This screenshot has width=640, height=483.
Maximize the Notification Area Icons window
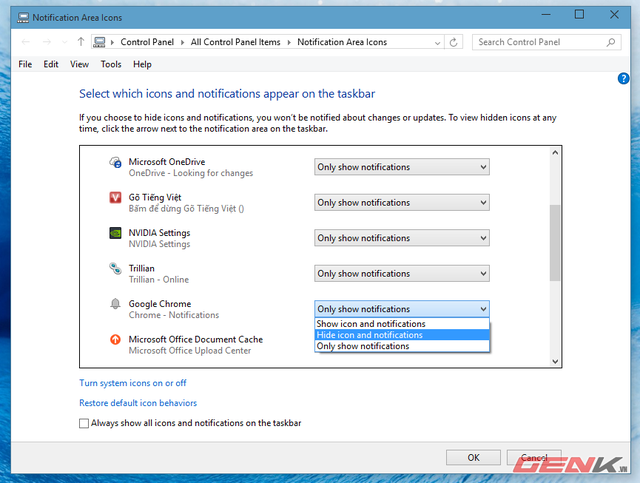click(579, 15)
